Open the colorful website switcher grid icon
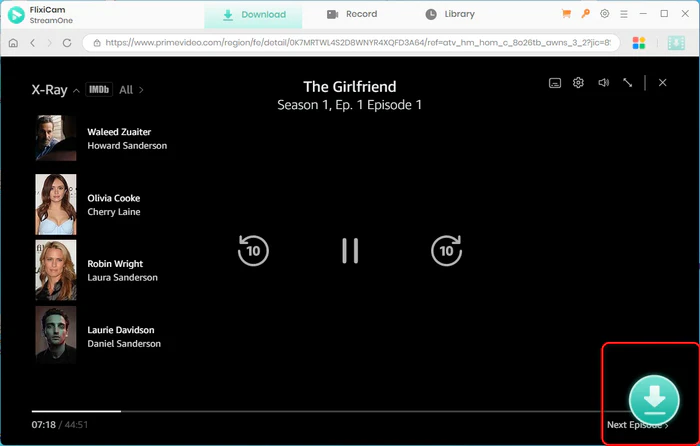Image resolution: width=700 pixels, height=446 pixels. tap(639, 43)
